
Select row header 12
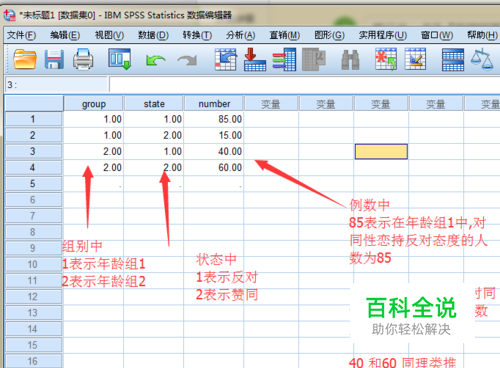pos(33,297)
